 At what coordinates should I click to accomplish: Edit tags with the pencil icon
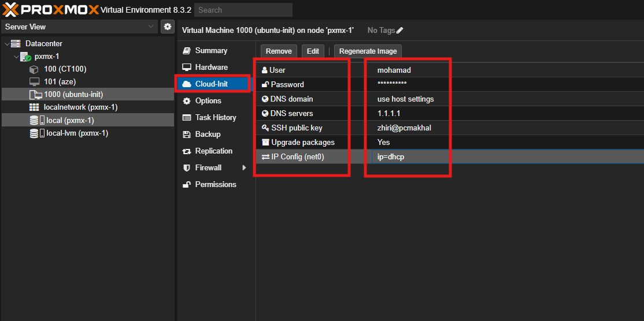pyautogui.click(x=399, y=31)
